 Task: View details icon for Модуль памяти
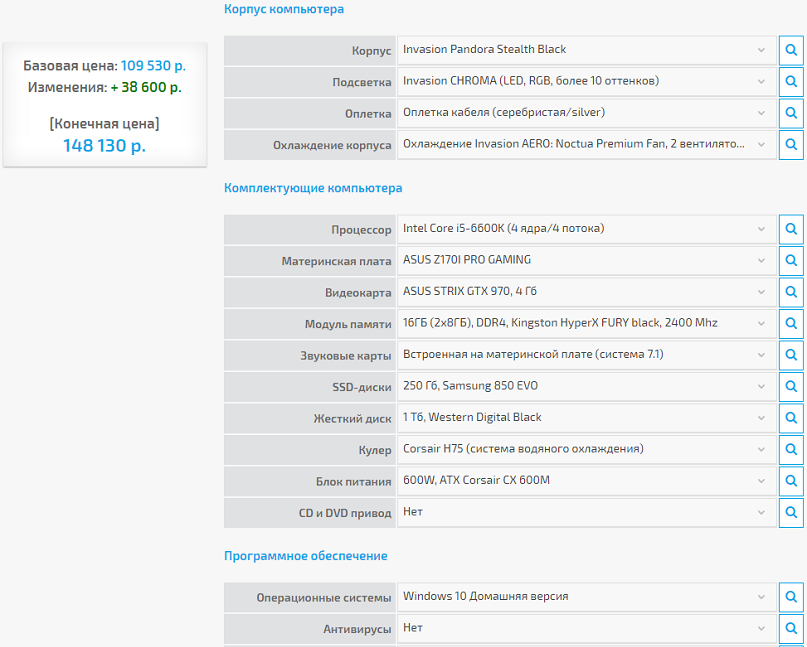[x=792, y=324]
